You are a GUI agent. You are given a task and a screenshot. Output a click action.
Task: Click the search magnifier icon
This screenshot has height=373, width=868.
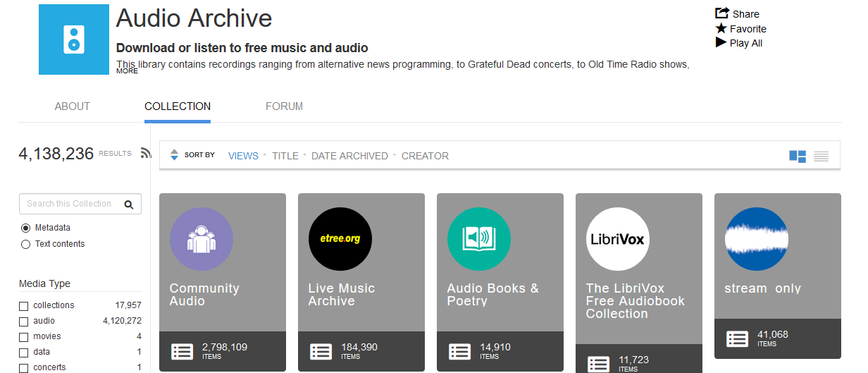pos(129,204)
